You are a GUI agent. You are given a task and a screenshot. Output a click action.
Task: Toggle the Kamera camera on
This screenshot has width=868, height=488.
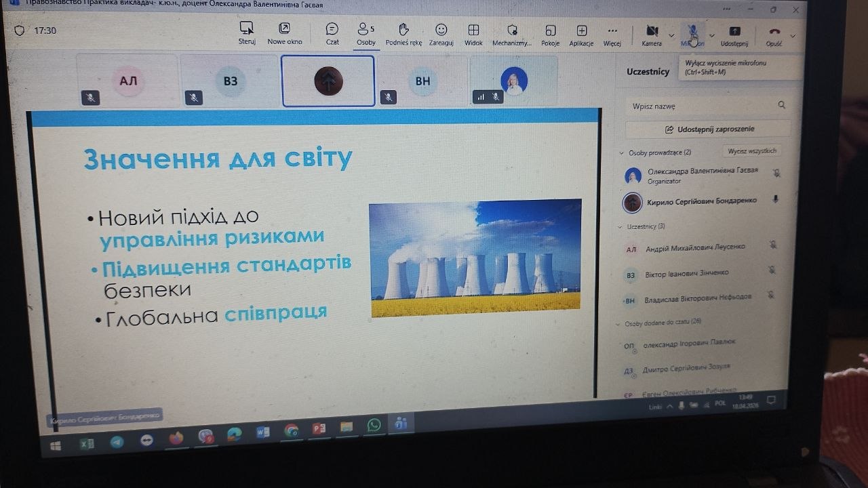point(652,32)
